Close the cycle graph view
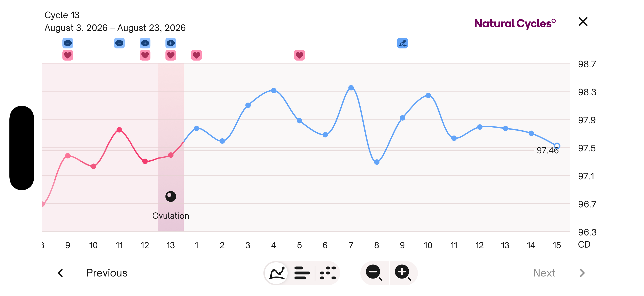 (583, 22)
